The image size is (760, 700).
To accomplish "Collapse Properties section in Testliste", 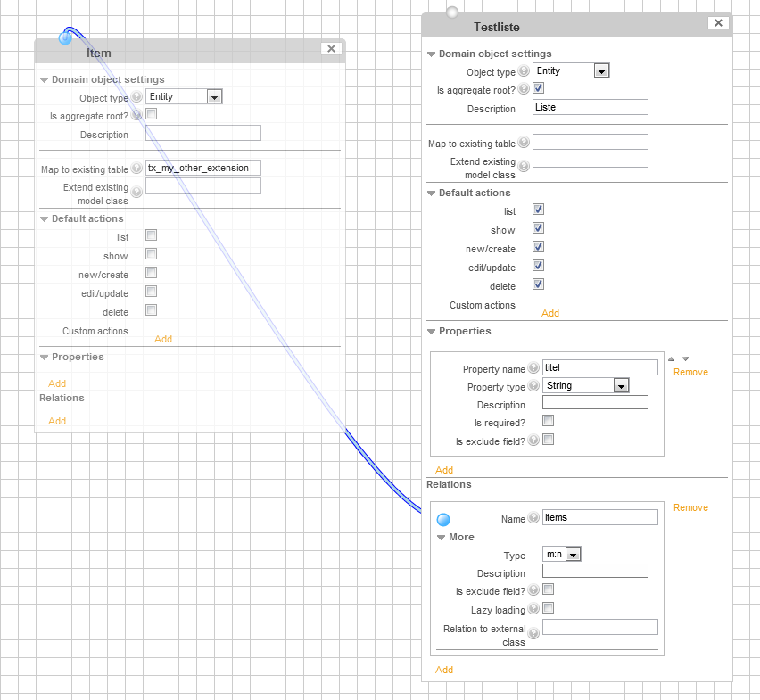I will click(x=431, y=332).
